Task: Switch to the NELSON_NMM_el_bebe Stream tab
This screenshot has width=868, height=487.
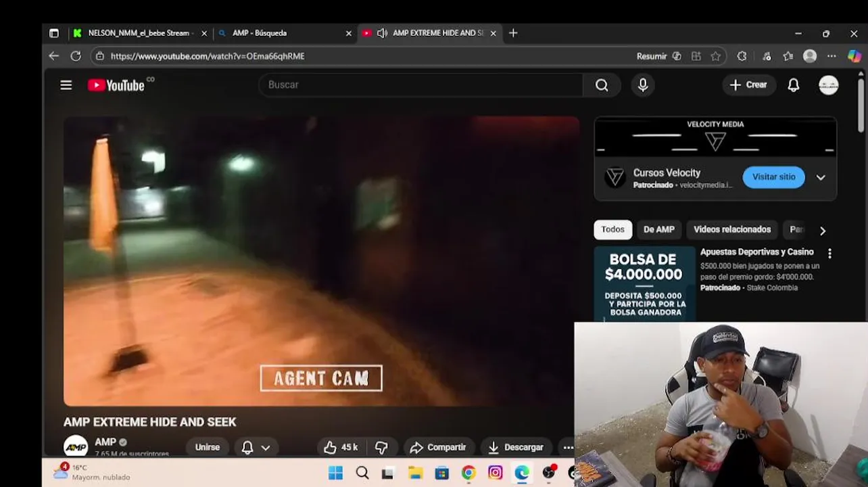Action: tap(140, 33)
